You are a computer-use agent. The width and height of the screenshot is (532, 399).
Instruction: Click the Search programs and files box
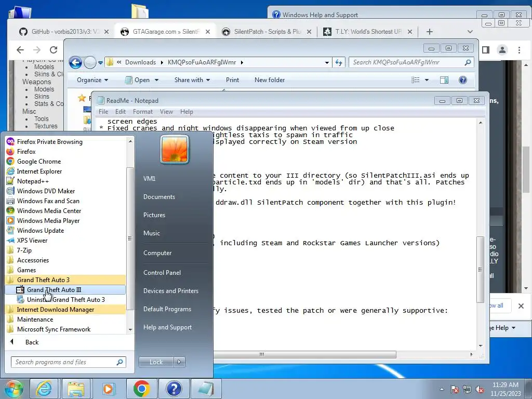68,362
